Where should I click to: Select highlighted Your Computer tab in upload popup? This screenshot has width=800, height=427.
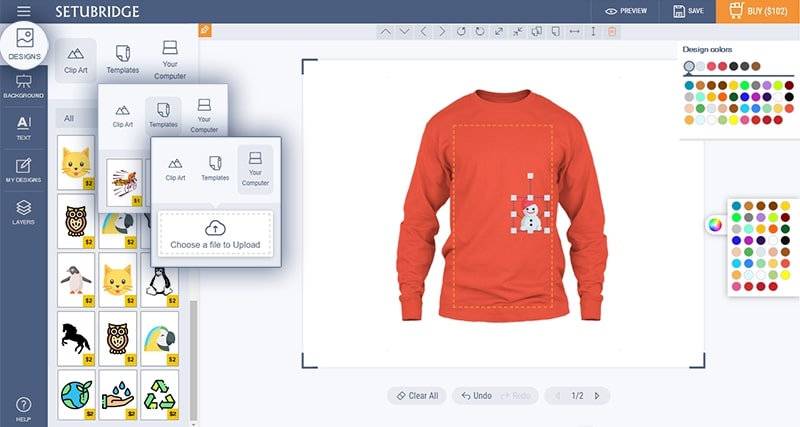(255, 169)
